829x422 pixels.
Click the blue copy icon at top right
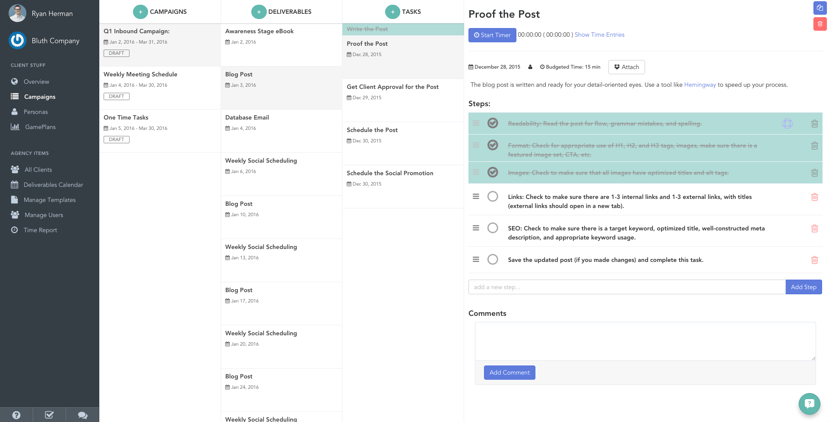(x=819, y=8)
